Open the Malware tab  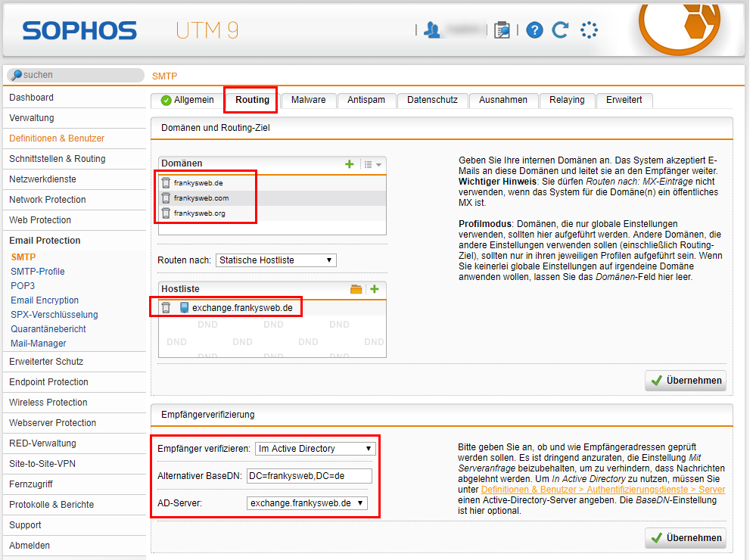[308, 100]
